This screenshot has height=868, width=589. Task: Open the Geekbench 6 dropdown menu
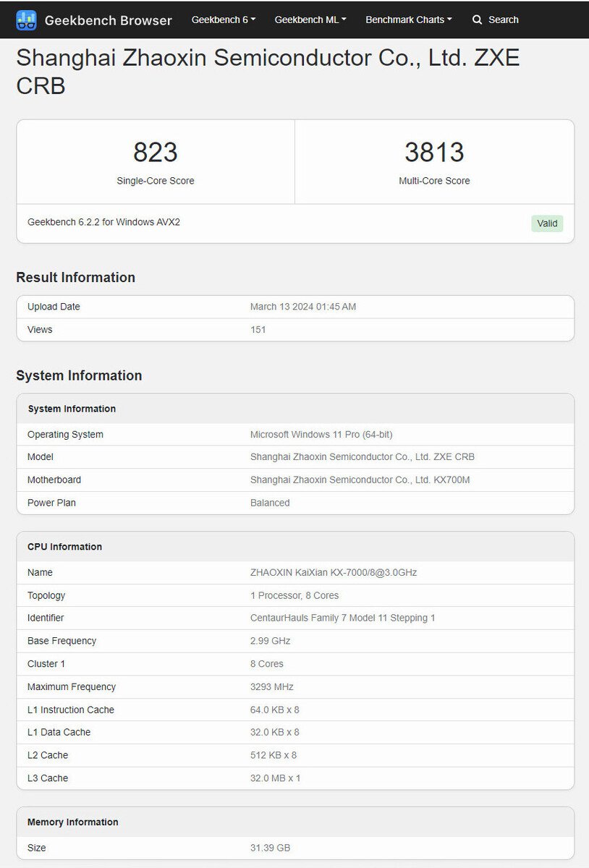(x=222, y=20)
